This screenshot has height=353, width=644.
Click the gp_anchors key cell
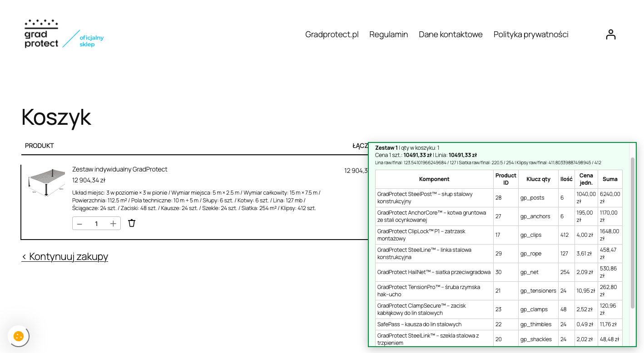539,216
